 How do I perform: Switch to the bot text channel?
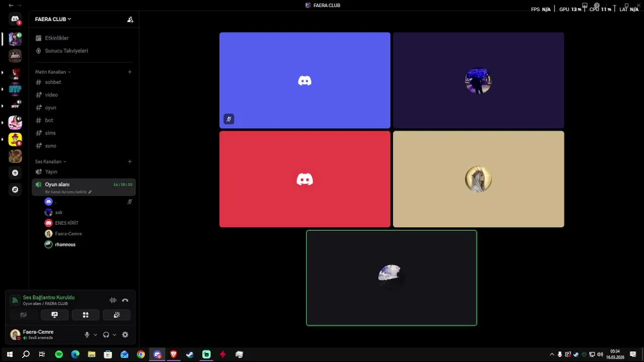click(x=84, y=120)
